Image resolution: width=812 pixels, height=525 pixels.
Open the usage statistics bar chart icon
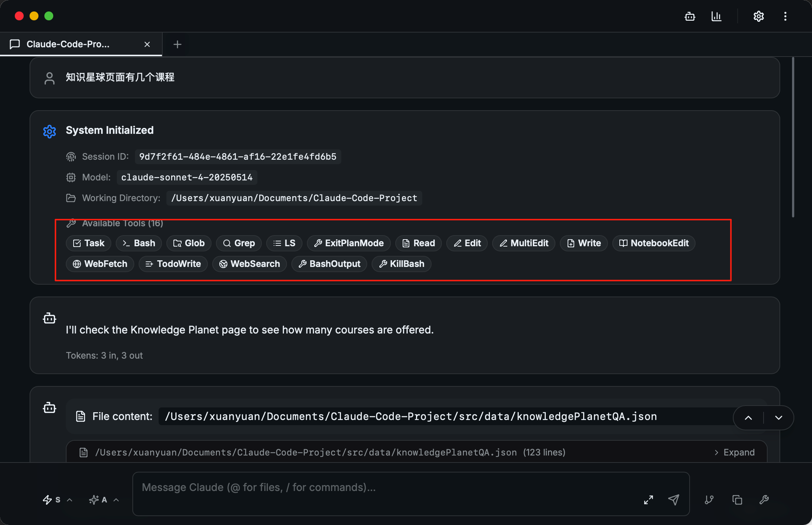tap(716, 17)
